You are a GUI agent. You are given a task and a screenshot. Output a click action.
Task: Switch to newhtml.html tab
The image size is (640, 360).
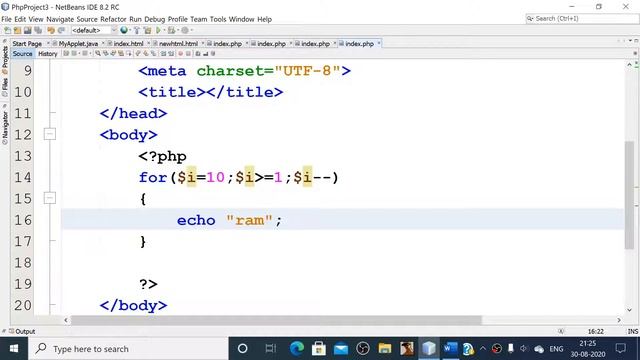(178, 44)
